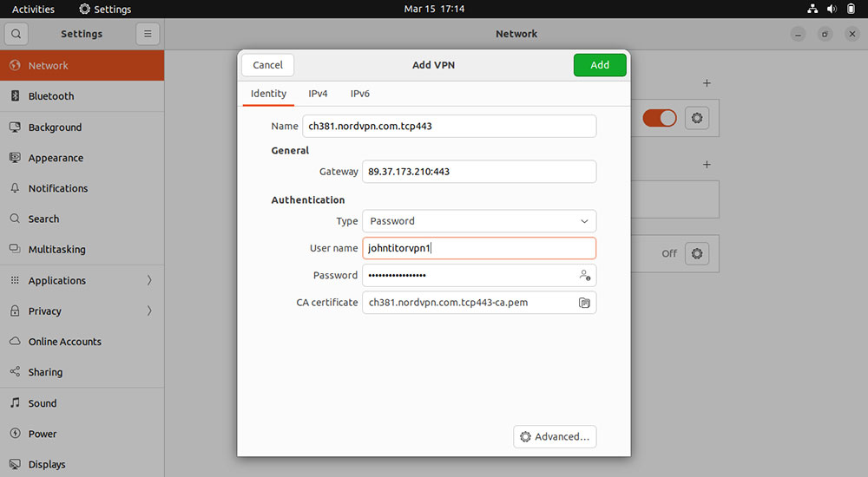Open the authentication Type dropdown

pos(479,221)
